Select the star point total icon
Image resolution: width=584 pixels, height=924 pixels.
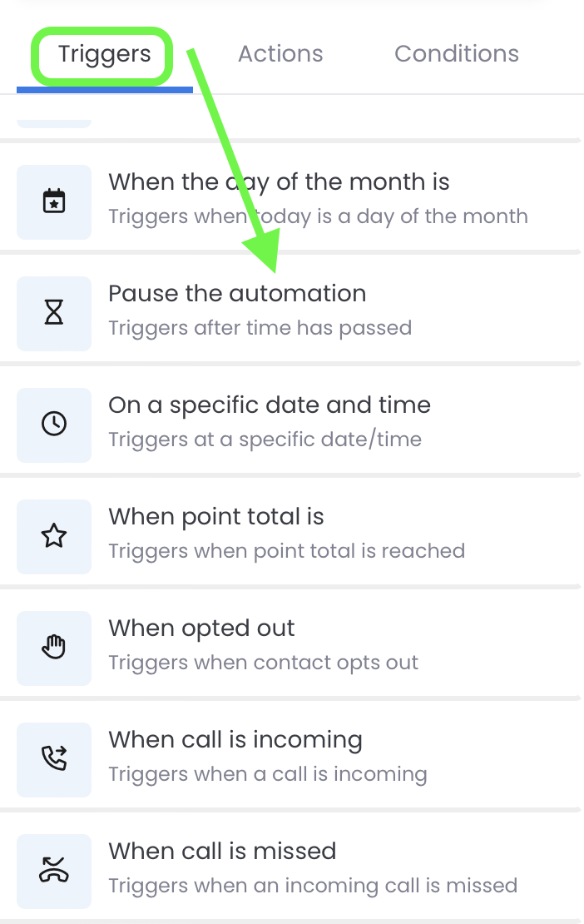click(54, 535)
